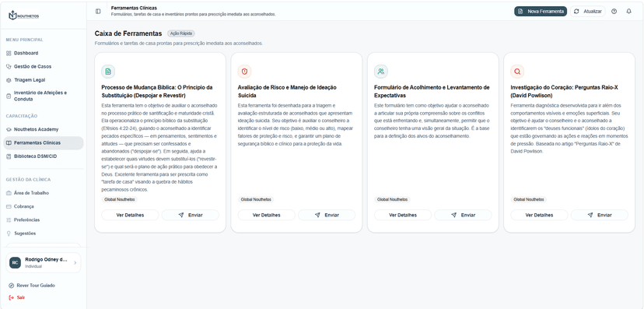View details of Investigação do Coração
Screen dimensions: 644x309
click(539, 215)
